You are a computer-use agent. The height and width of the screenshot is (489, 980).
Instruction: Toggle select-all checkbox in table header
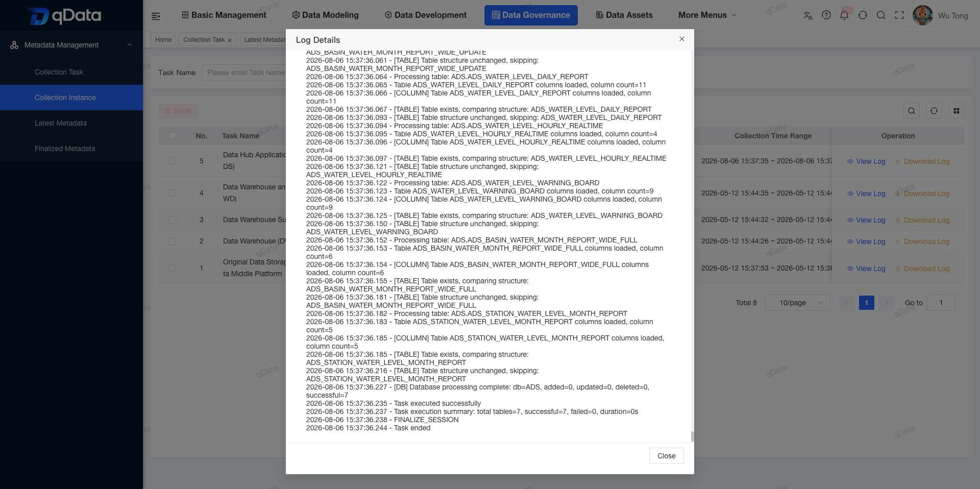tap(173, 136)
